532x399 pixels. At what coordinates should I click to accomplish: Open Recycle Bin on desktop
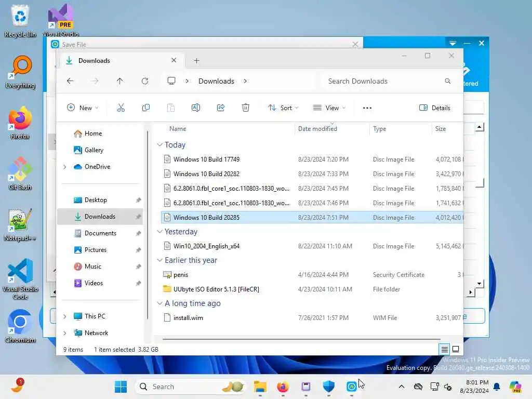(x=20, y=21)
